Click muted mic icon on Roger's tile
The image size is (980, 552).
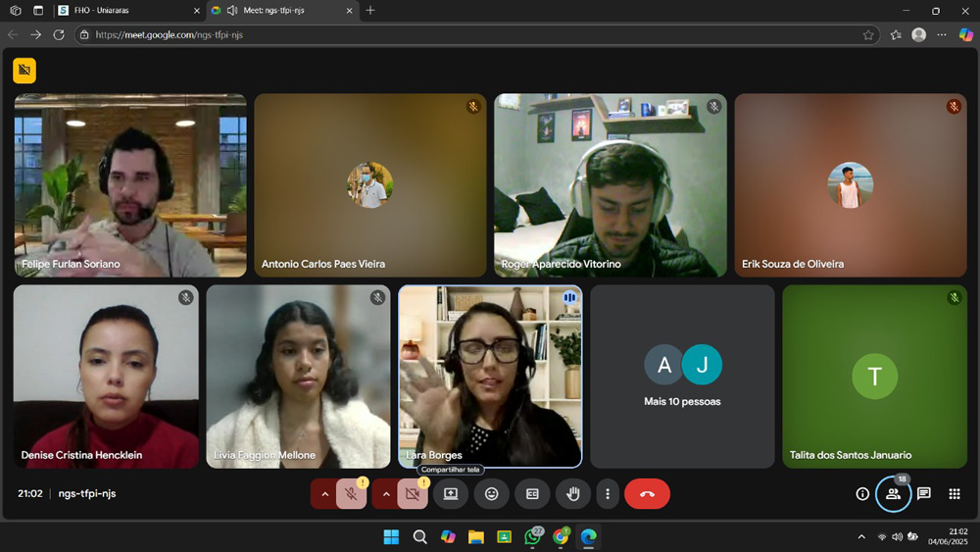[x=713, y=106]
